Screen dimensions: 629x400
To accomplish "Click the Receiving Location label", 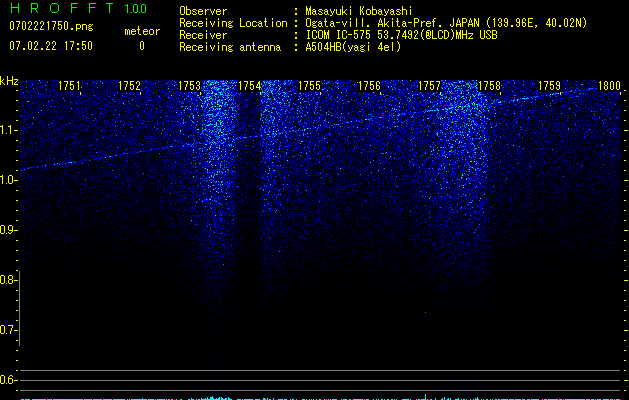I will 233,23.
